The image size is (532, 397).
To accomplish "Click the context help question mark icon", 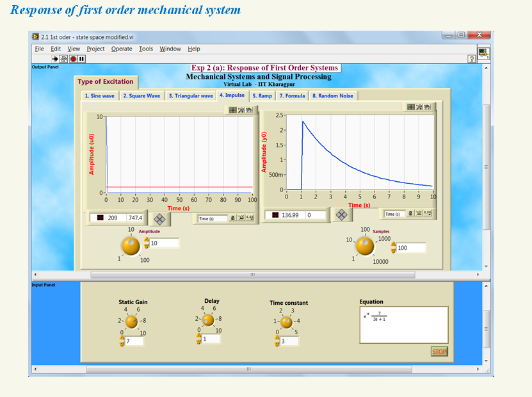I will 472,59.
